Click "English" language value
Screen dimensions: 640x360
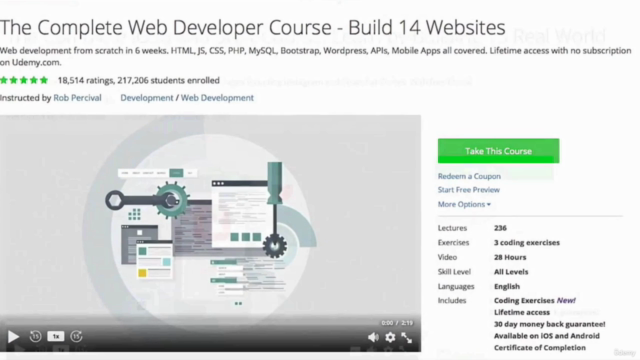[x=507, y=287]
